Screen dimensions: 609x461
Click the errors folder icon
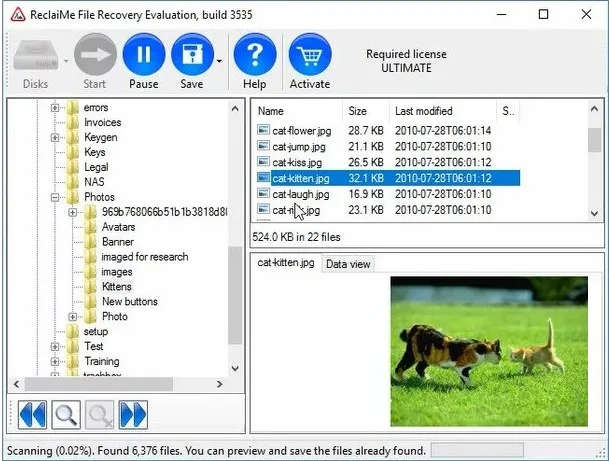pyautogui.click(x=73, y=108)
